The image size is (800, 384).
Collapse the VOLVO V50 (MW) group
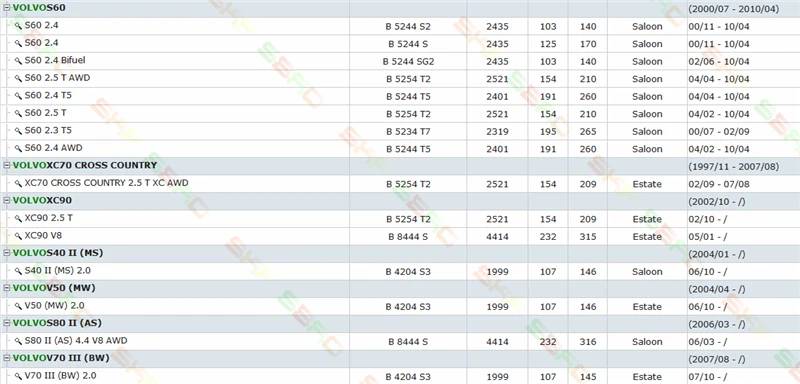[x=7, y=288]
